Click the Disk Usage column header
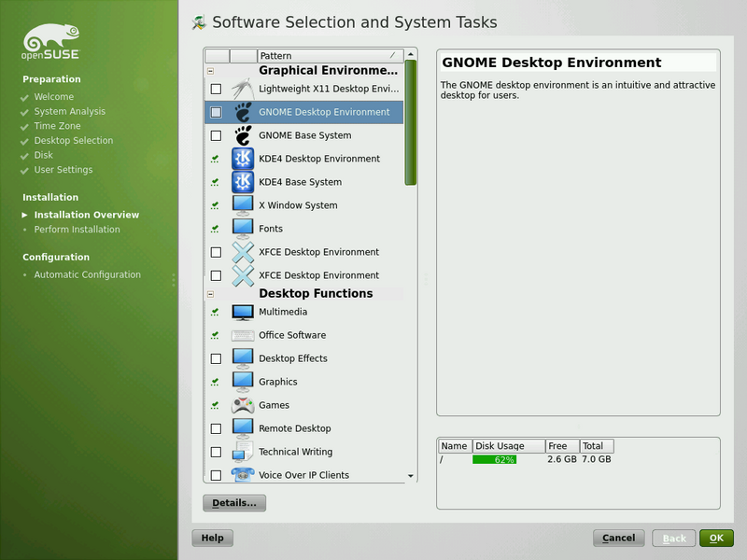Viewport: 747px width, 560px height. pos(509,446)
